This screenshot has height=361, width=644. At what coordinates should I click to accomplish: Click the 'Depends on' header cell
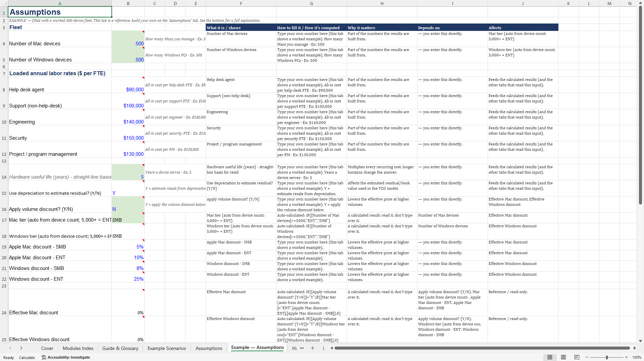click(x=452, y=28)
